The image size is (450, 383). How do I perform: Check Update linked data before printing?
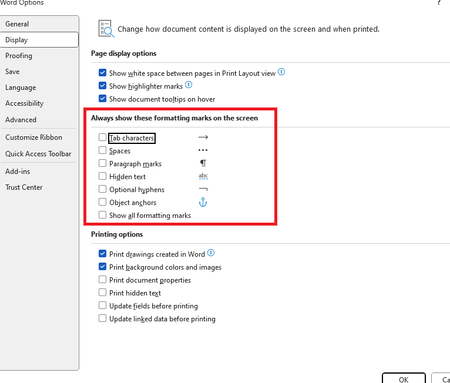coord(102,318)
